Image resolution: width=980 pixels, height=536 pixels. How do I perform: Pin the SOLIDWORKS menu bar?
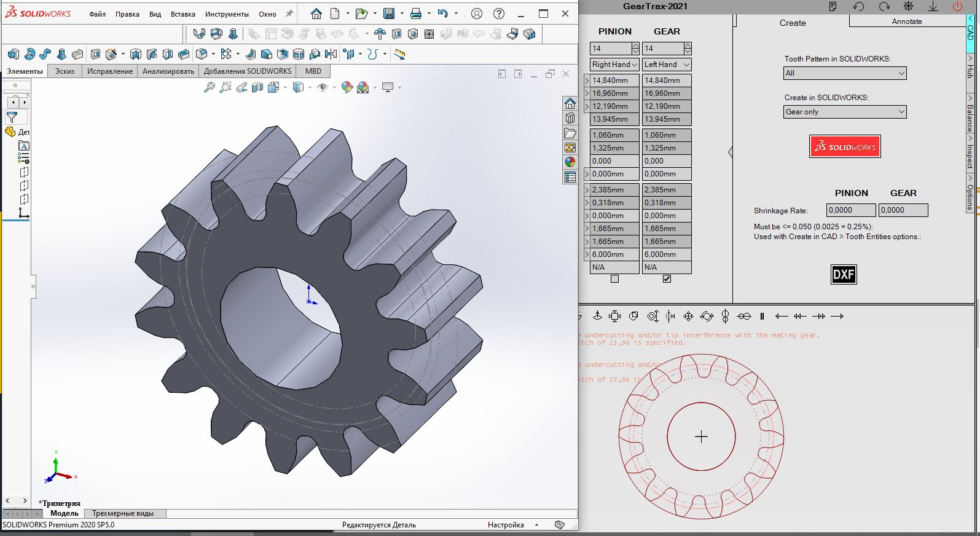pos(289,13)
